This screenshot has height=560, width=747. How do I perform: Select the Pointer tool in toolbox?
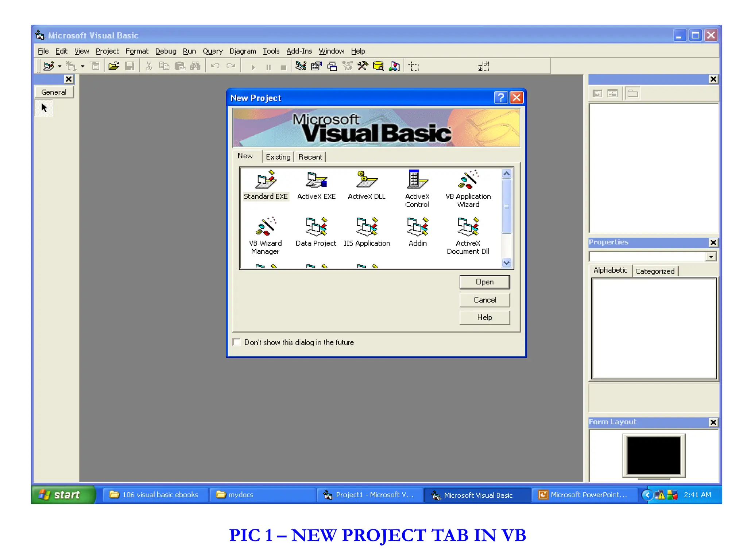44,108
